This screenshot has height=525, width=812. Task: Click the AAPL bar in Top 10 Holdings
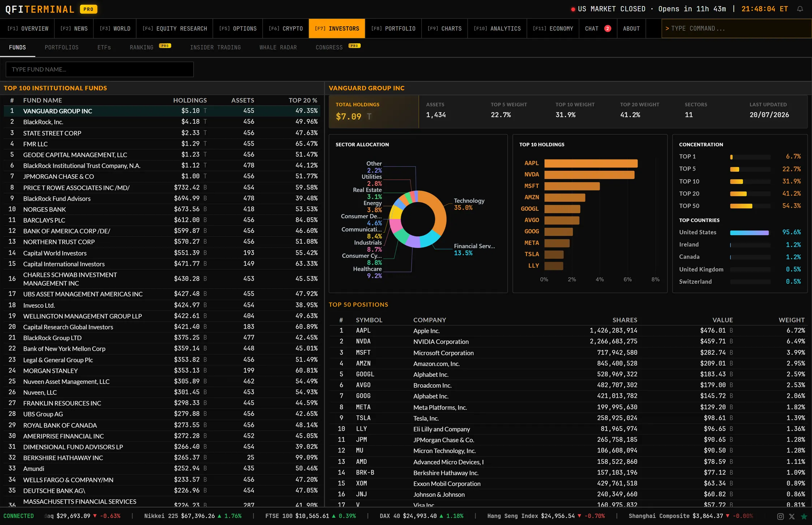591,163
